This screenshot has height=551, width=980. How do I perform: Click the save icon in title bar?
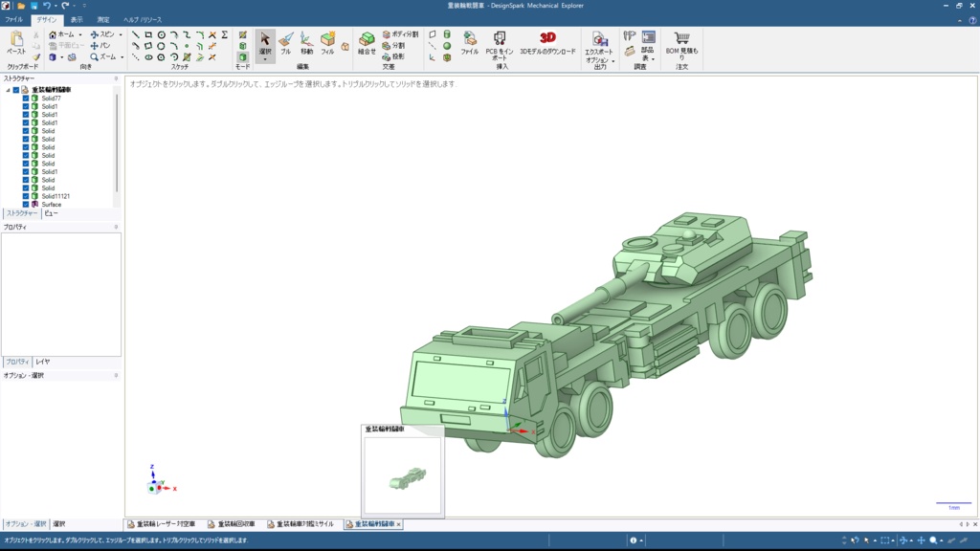coord(33,6)
